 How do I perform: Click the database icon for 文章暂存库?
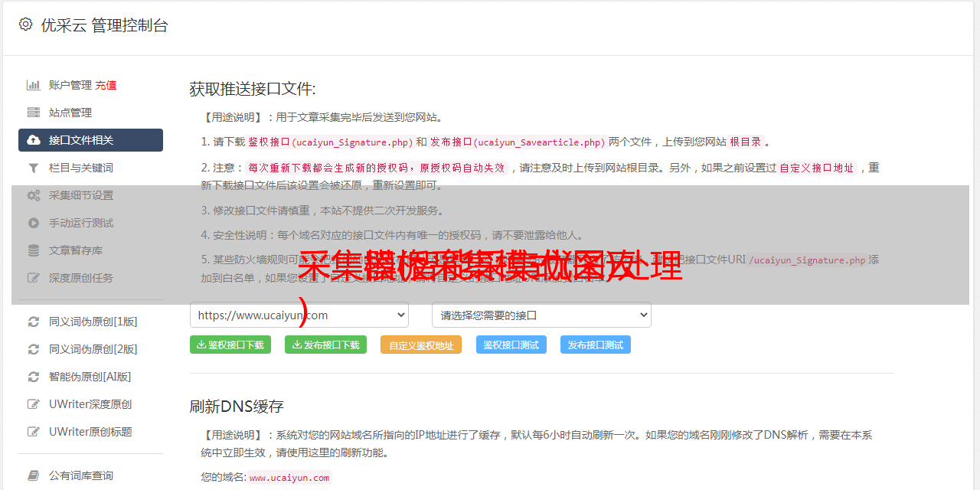[x=34, y=250]
